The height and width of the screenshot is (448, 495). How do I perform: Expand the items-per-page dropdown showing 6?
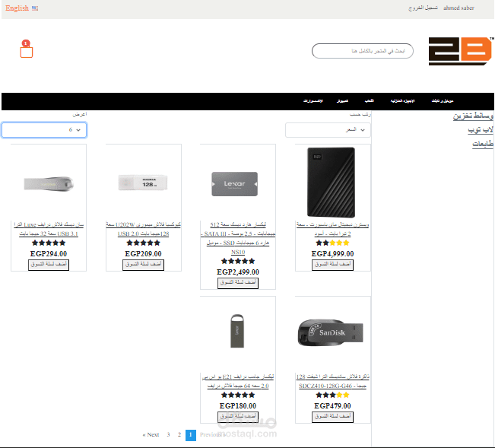(x=44, y=130)
